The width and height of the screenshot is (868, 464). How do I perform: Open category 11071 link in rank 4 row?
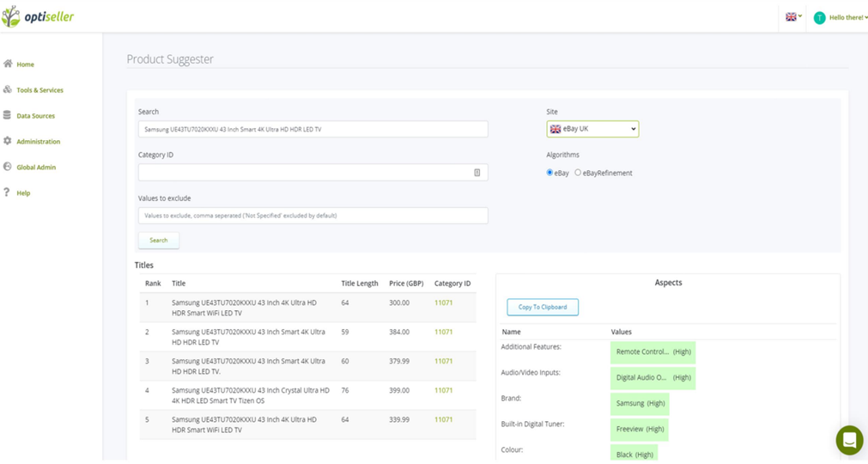(x=443, y=390)
